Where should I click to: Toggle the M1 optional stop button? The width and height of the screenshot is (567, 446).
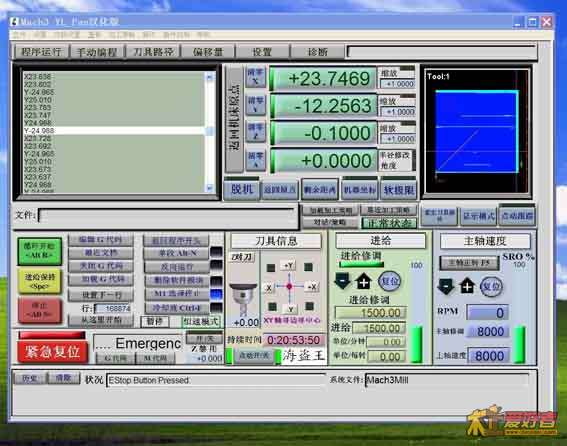pyautogui.click(x=176, y=294)
